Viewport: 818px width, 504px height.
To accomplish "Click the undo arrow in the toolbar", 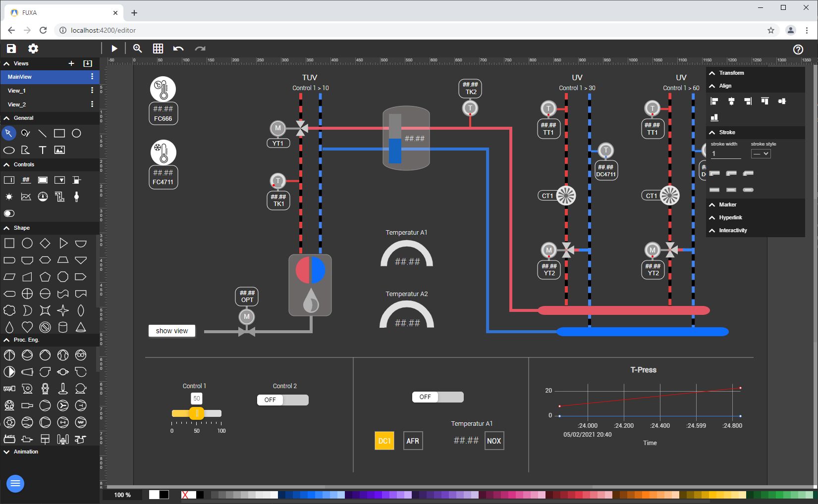I will [178, 48].
